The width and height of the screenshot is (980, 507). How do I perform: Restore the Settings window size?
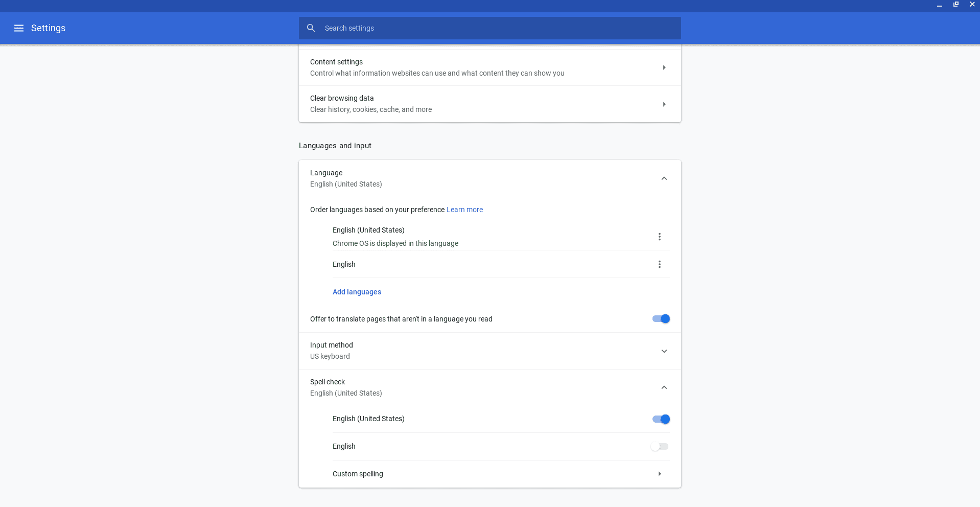(955, 4)
